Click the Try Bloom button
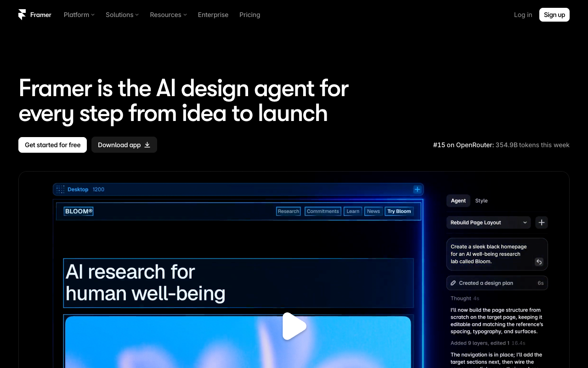 pos(399,211)
